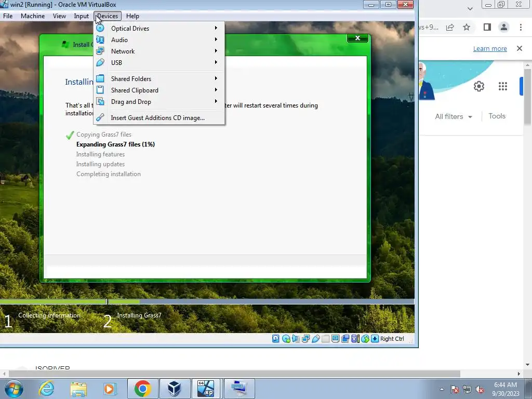This screenshot has height=399, width=532.
Task: Expand arrow next to Shared Clipboard
Action: tap(216, 90)
